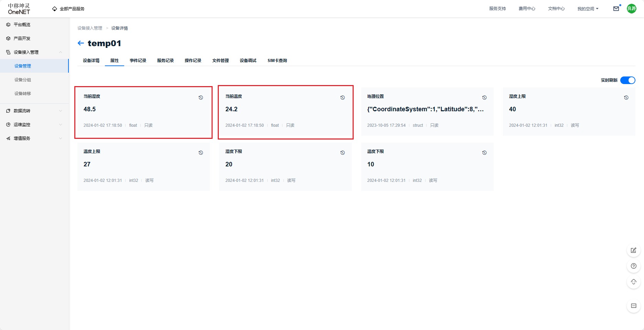Expand the 数据流转 menu chevron

61,111
